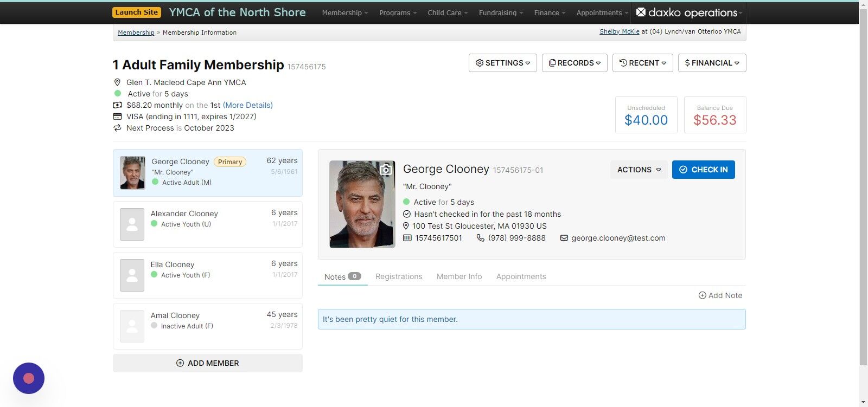Click the address pin icon by 100 Test St
Viewport: 868px width, 407px height.
pyautogui.click(x=406, y=226)
